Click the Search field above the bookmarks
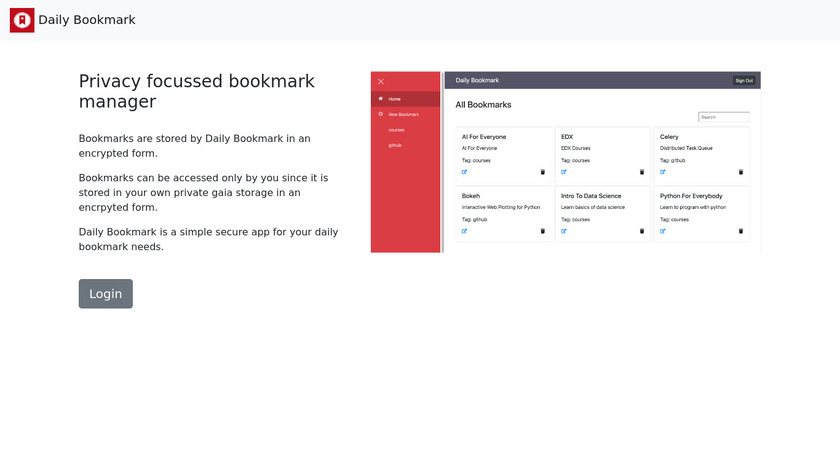Screen dimensions: 840x472 click(724, 117)
